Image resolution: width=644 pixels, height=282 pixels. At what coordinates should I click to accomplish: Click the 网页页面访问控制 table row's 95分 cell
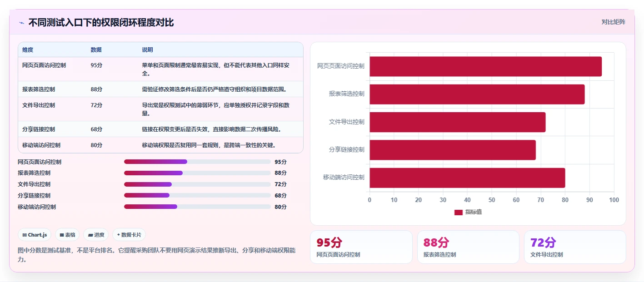(x=96, y=65)
